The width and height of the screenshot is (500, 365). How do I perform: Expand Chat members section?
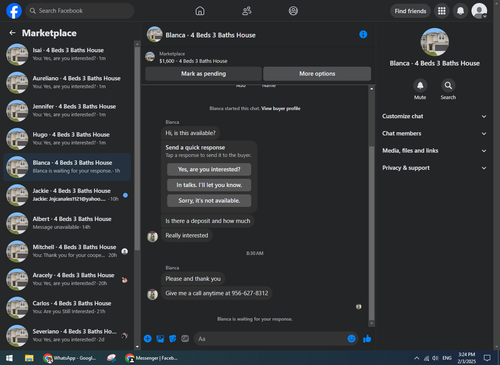(434, 134)
